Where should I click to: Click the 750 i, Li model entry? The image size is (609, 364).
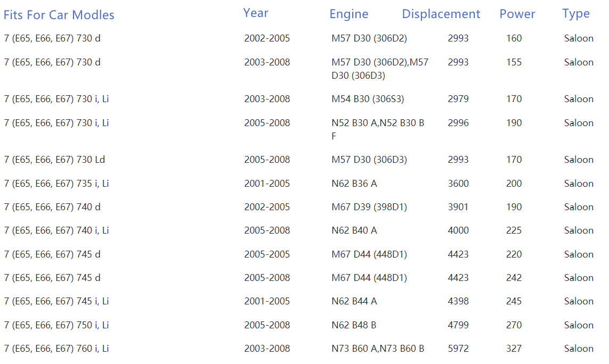(x=56, y=325)
